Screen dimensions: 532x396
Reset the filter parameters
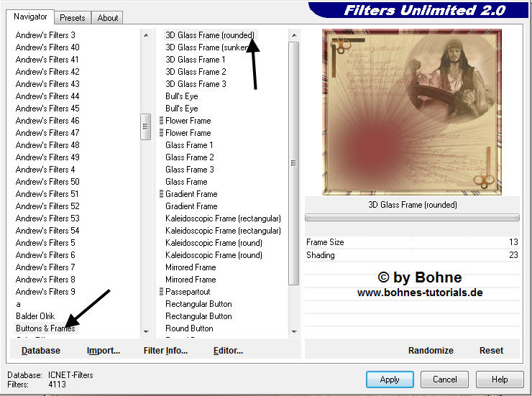point(491,351)
